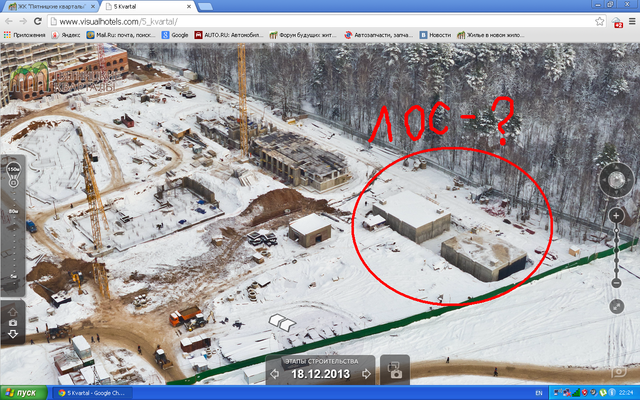
Task: Click the ЭТАПЫ СТРОИТЕЛЬСТВА heading
Action: click(321, 361)
